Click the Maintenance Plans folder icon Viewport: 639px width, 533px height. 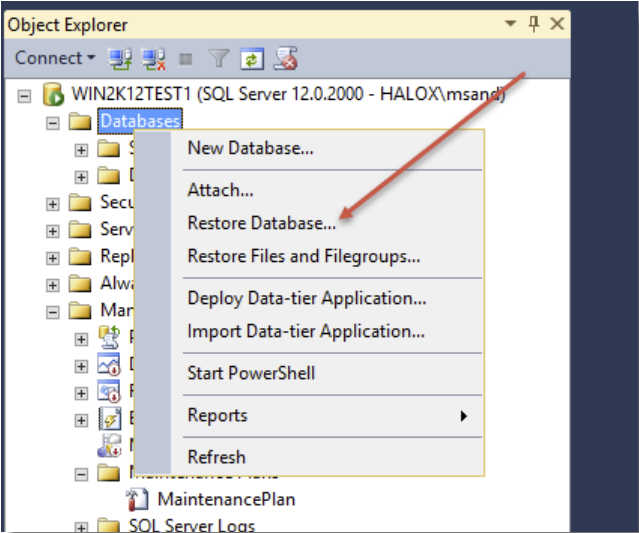109,473
